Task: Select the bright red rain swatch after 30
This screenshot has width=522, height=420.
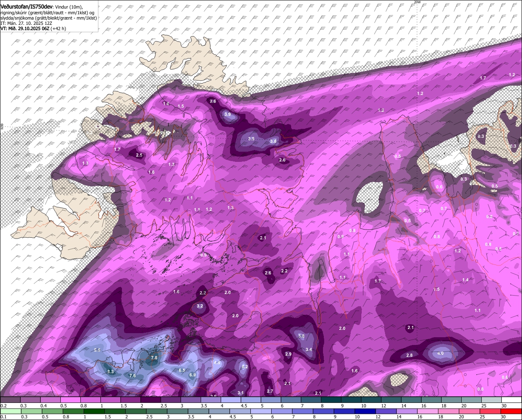Action: click(x=511, y=411)
